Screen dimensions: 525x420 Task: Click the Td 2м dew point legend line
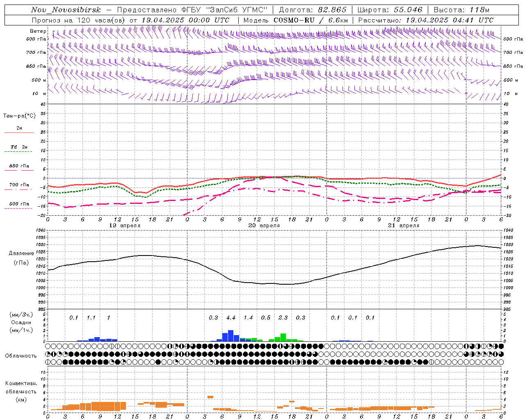(18, 152)
